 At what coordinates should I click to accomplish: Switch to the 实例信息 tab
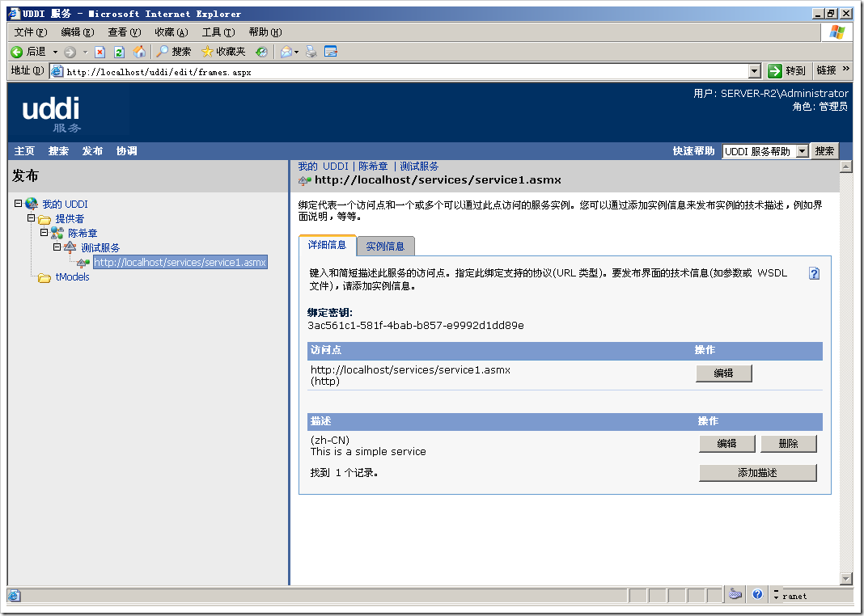click(385, 246)
